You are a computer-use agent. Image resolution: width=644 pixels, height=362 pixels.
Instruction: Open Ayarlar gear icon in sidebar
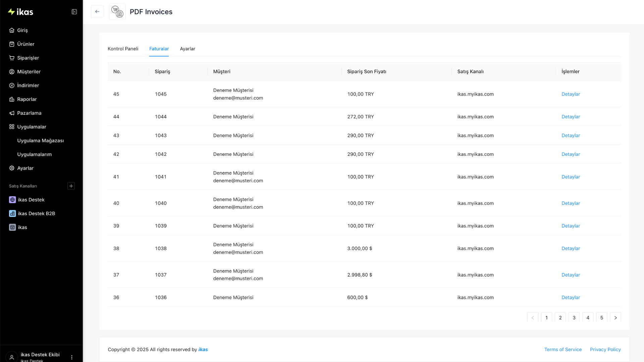pos(12,168)
